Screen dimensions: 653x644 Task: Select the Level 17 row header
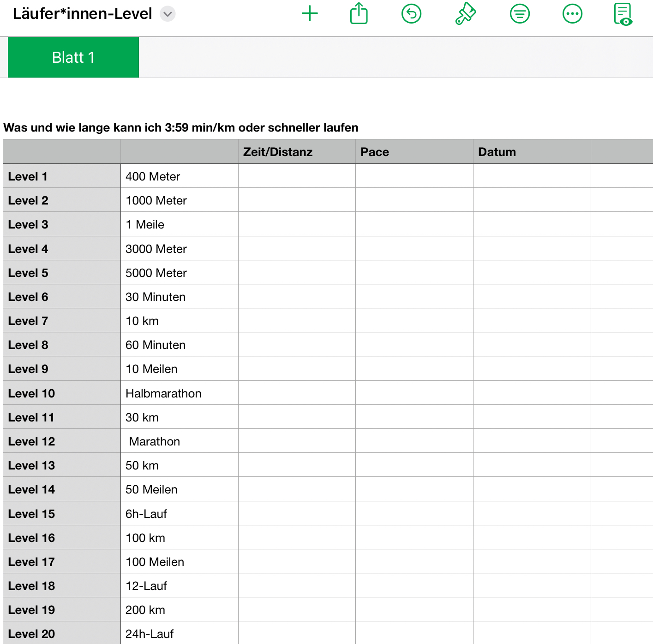point(62,561)
